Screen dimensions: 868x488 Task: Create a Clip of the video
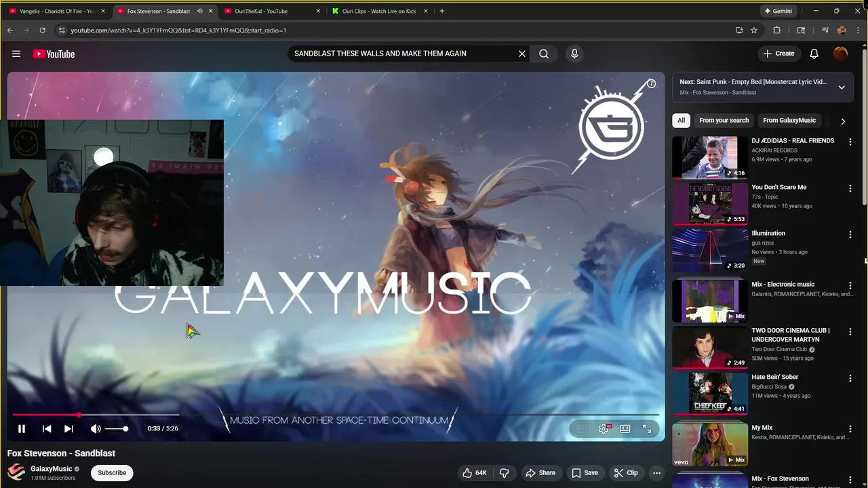point(626,472)
